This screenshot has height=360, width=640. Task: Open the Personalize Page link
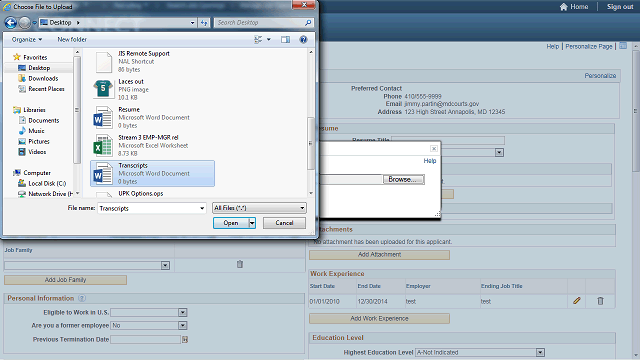tap(589, 47)
